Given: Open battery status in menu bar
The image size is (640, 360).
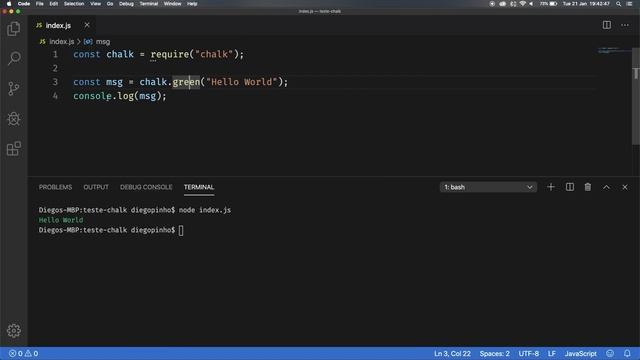Looking at the screenshot, I should click(x=549, y=4).
